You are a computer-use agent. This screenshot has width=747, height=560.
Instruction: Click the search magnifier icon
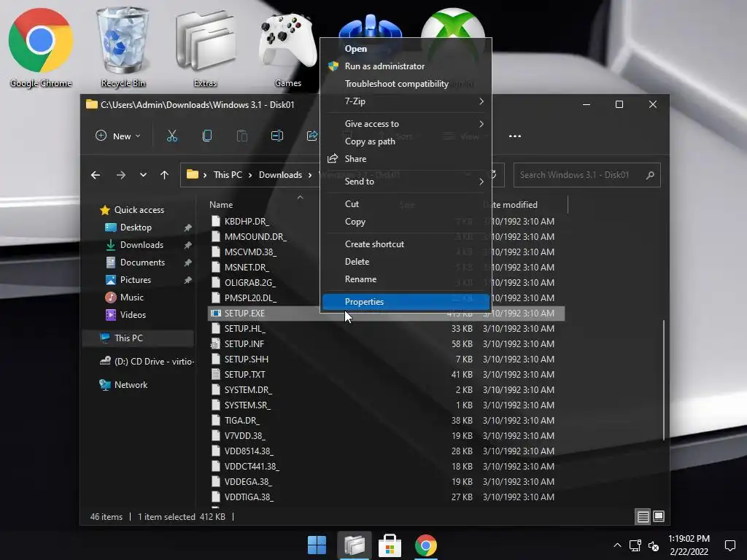(650, 175)
